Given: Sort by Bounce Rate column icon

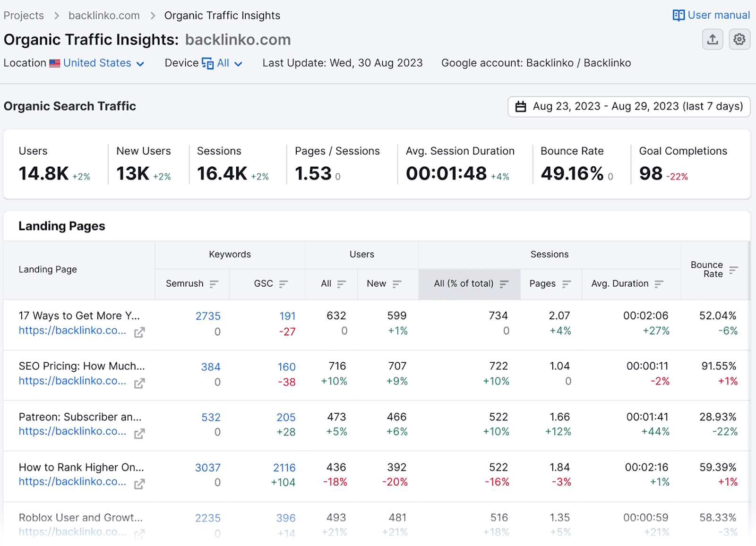Looking at the screenshot, I should pyautogui.click(x=733, y=270).
